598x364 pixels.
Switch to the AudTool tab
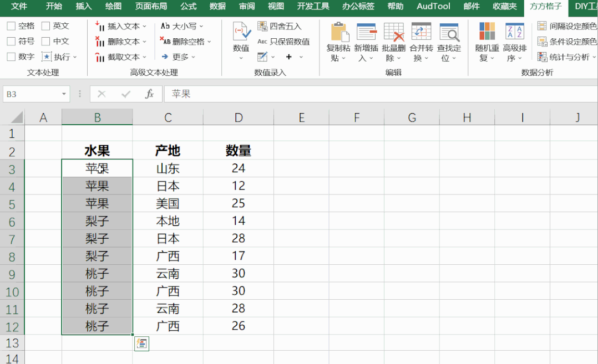click(433, 7)
